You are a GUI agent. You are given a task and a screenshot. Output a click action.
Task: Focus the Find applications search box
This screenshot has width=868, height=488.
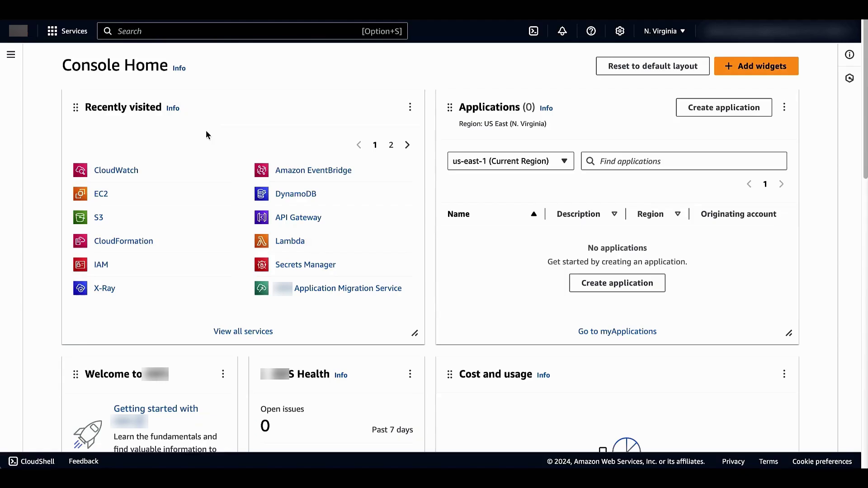tap(684, 161)
